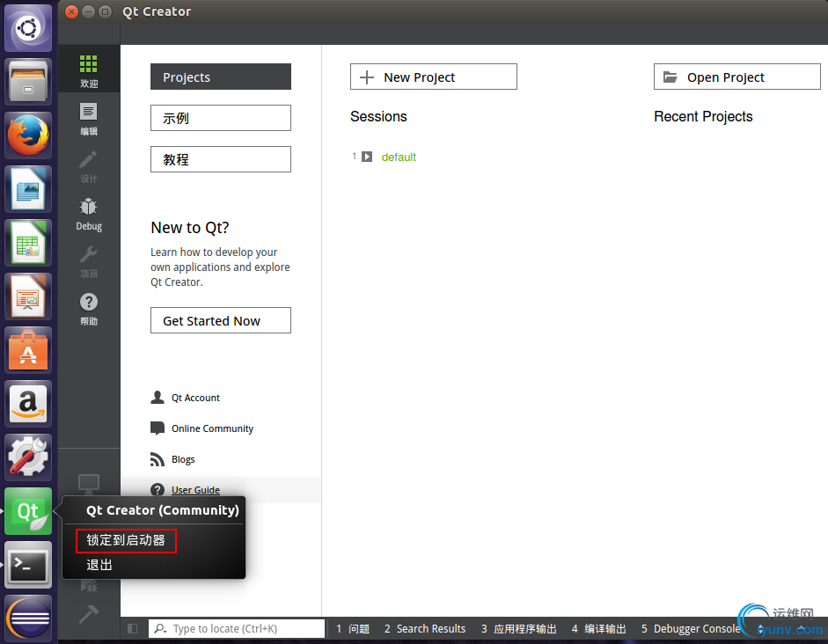Viewport: 828px width, 644px height.
Task: Open Ubuntu Software Center icon
Action: coord(28,350)
